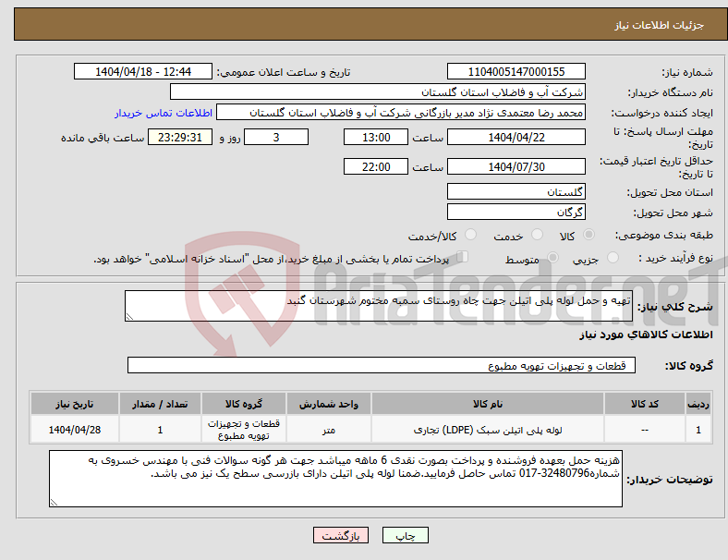Click the remaining time field 23:29:31
728x560 pixels.
click(x=180, y=137)
